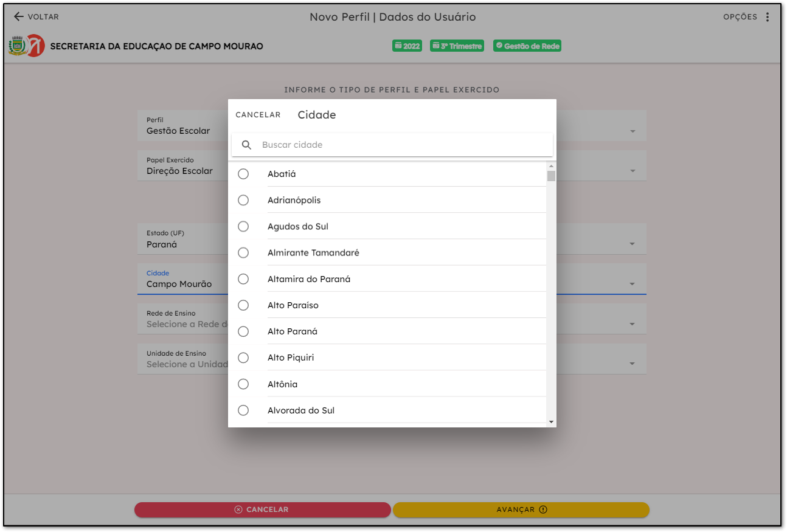Click the city list scrollbar down arrow
Viewport: 787px width, 532px height.
pyautogui.click(x=551, y=421)
